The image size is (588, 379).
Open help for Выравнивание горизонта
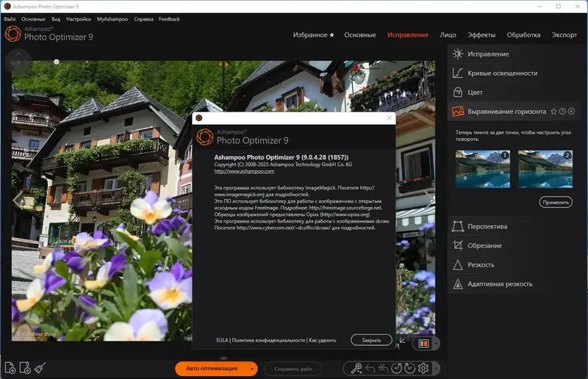(x=562, y=112)
